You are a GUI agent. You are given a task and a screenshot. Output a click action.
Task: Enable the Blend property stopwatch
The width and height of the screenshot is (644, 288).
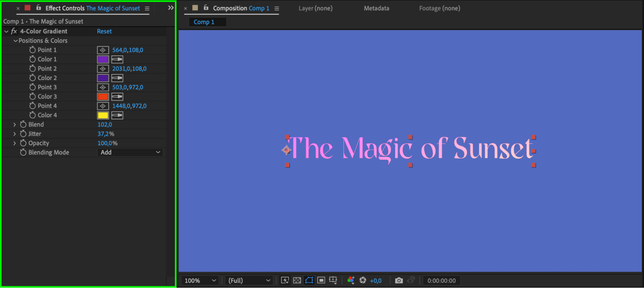[23, 124]
